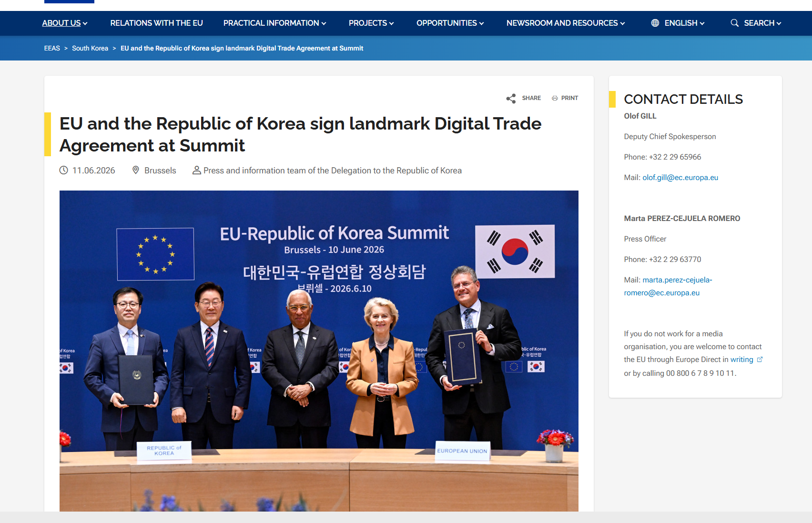Viewport: 812px width, 523px height.
Task: Click the ENGLISH language label
Action: point(681,23)
